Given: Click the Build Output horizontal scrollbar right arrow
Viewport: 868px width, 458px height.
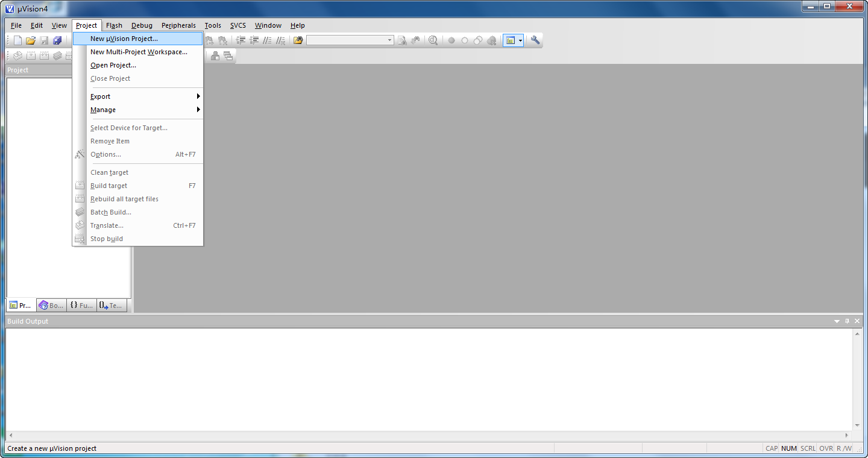Looking at the screenshot, I should point(847,435).
